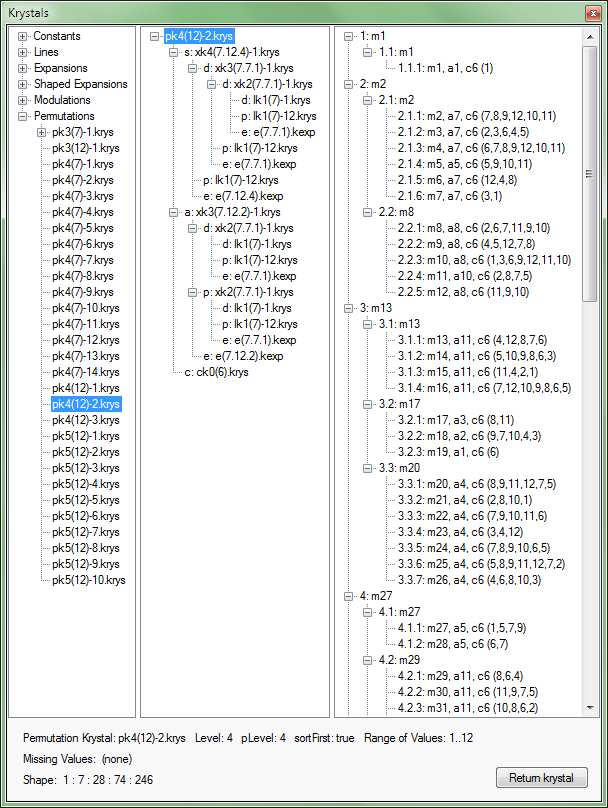Select the e: e(7.12.4).kexp item
Screen dimensions: 608x808
point(243,196)
